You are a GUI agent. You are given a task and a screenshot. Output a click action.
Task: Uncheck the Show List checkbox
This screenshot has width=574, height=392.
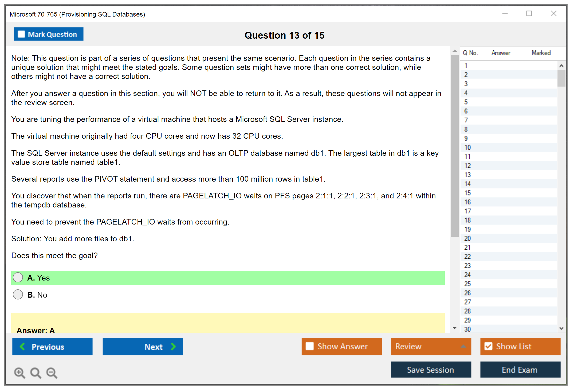488,346
